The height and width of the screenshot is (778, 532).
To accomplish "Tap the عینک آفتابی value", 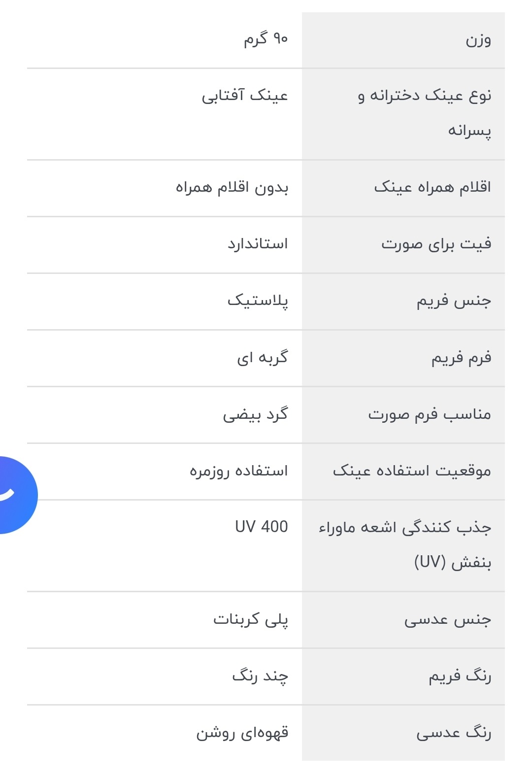I will [x=245, y=95].
